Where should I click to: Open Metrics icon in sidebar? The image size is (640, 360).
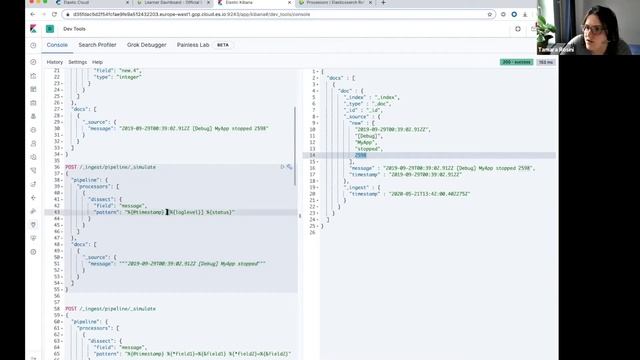(33, 144)
